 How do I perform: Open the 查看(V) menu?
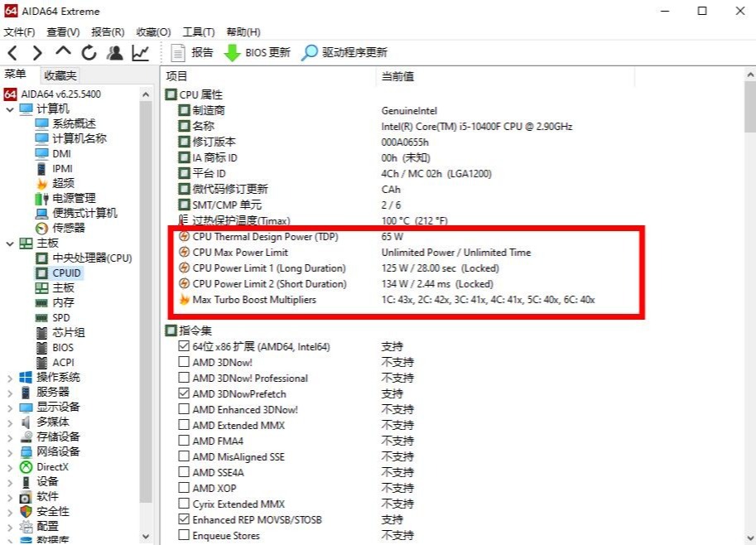tap(63, 32)
